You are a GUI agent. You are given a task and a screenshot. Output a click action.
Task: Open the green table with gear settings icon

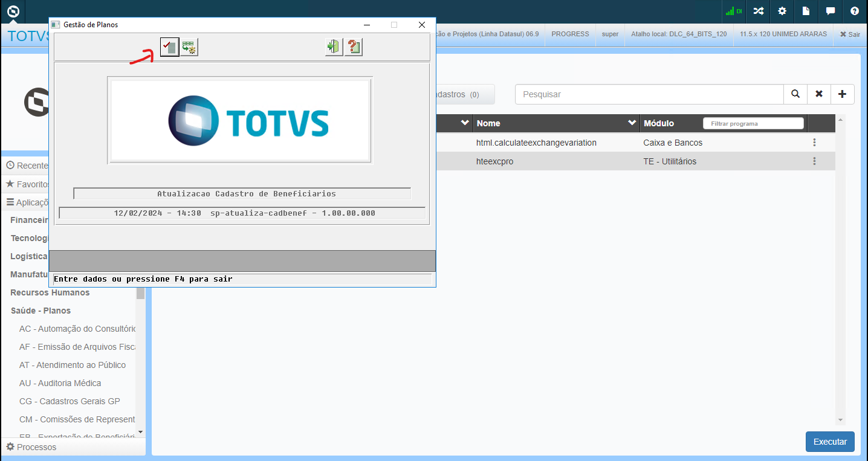click(189, 47)
